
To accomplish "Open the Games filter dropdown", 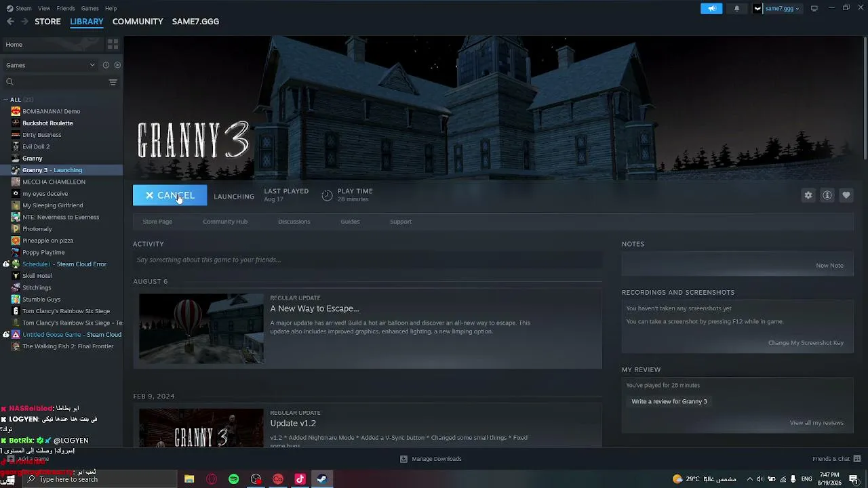I will [x=50, y=65].
